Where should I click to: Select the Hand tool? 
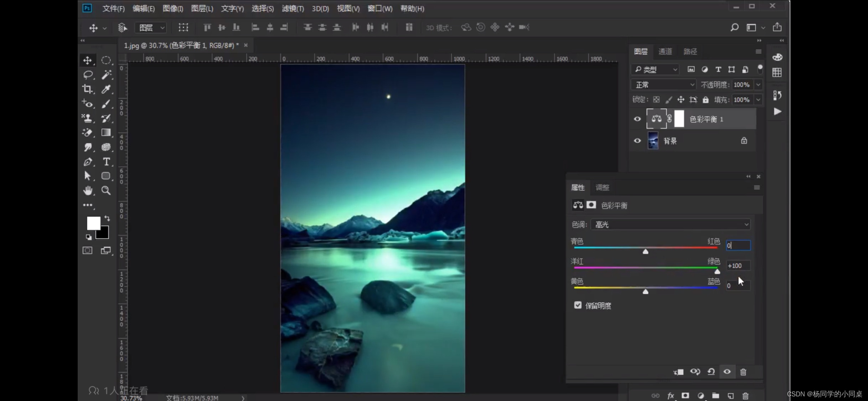coord(88,191)
